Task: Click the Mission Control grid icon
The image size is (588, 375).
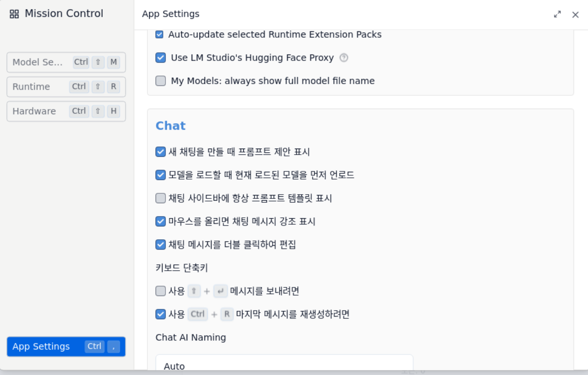Action: (x=14, y=14)
